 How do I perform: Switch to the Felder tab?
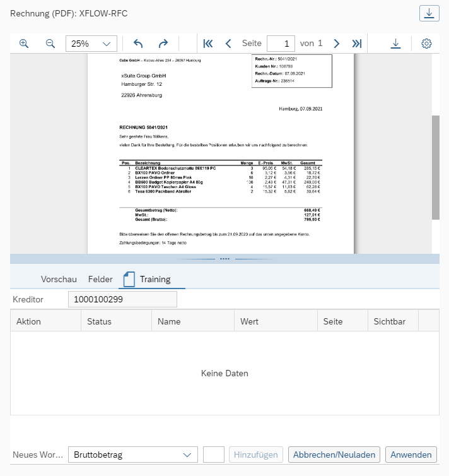click(x=100, y=279)
